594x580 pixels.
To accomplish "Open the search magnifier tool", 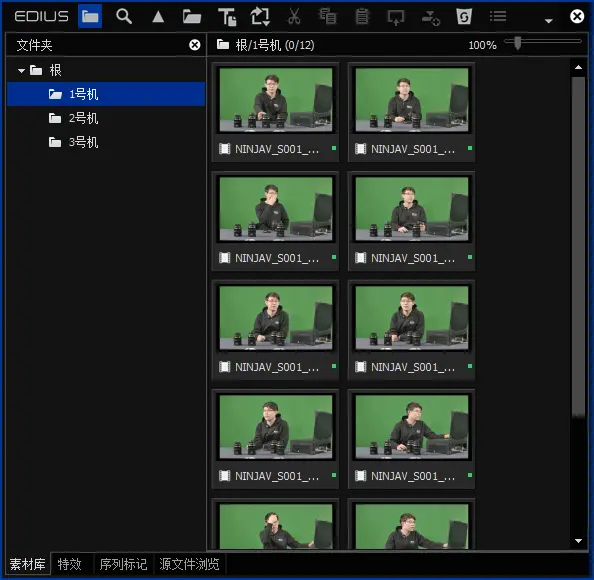I will (x=124, y=16).
